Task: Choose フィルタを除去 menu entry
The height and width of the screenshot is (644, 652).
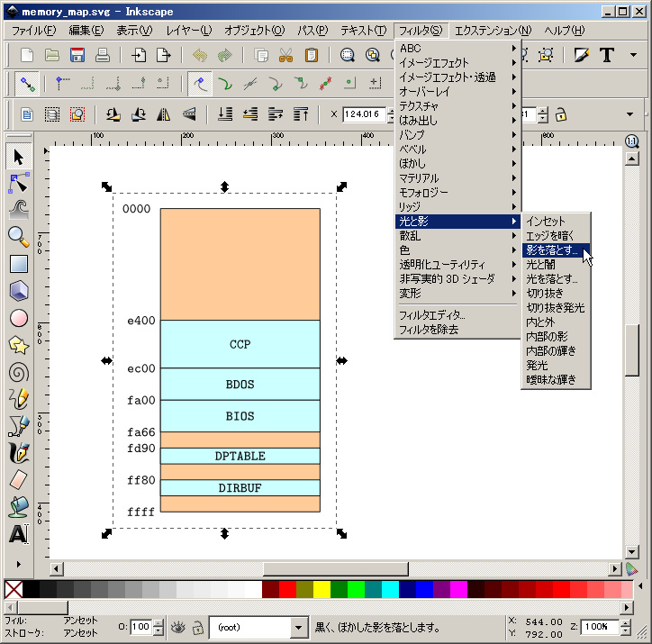Action: coord(457,330)
